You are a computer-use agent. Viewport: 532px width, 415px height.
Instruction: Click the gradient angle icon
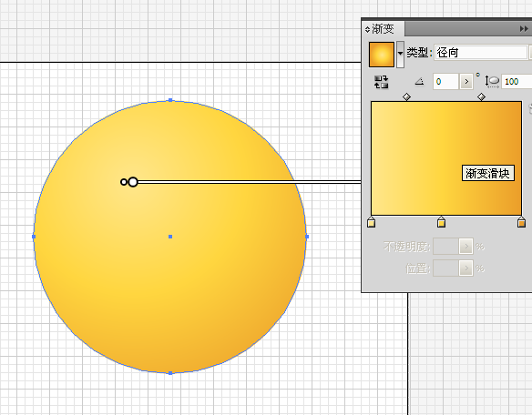point(420,81)
